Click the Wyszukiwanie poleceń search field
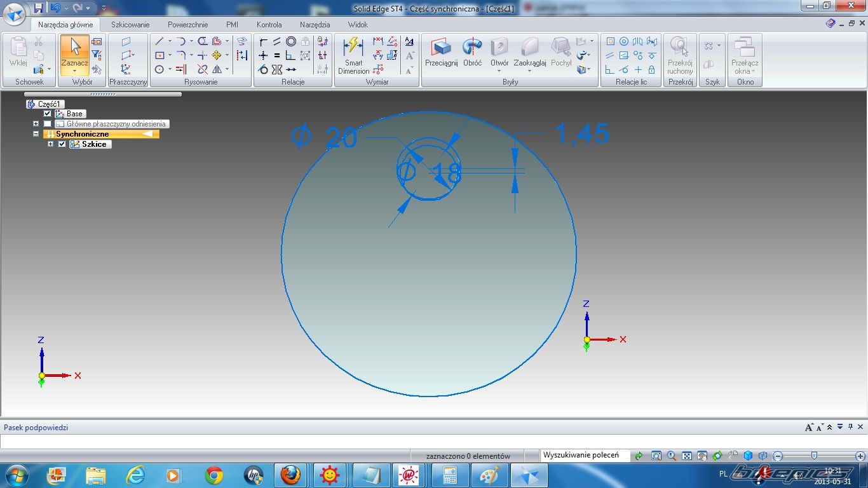 pos(584,456)
